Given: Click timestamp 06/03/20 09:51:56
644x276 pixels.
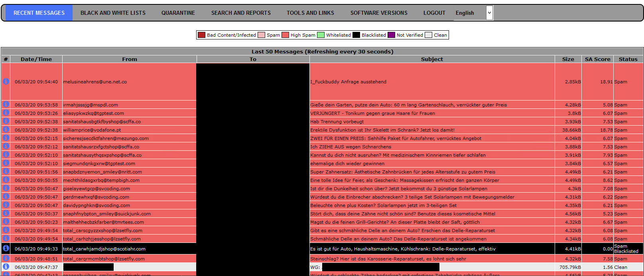Looking at the screenshot, I should click(36, 172).
